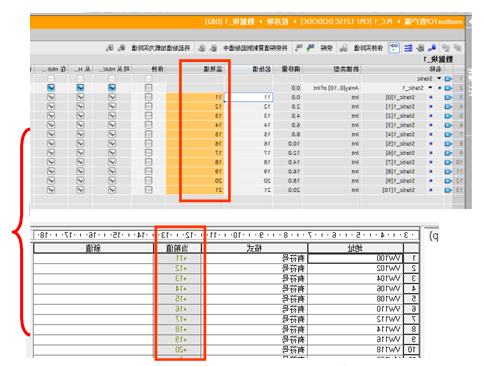Toggle the 保持 checkbox for Static_1[4]

(149, 134)
